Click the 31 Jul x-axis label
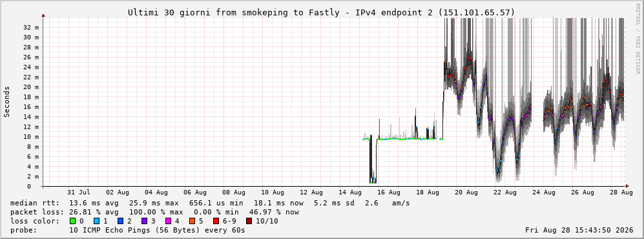Screen dimensions: 644x239 [x=78, y=192]
